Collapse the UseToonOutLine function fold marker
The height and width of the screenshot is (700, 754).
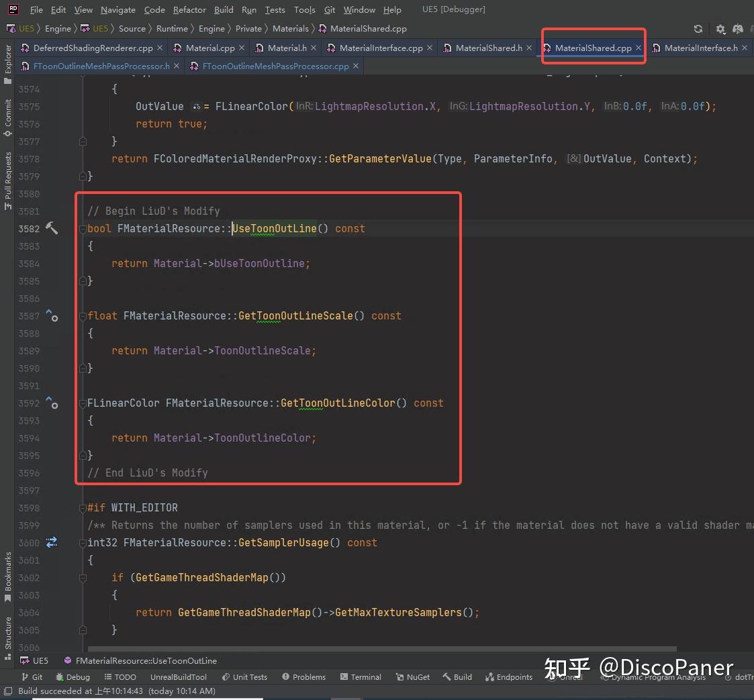click(83, 229)
